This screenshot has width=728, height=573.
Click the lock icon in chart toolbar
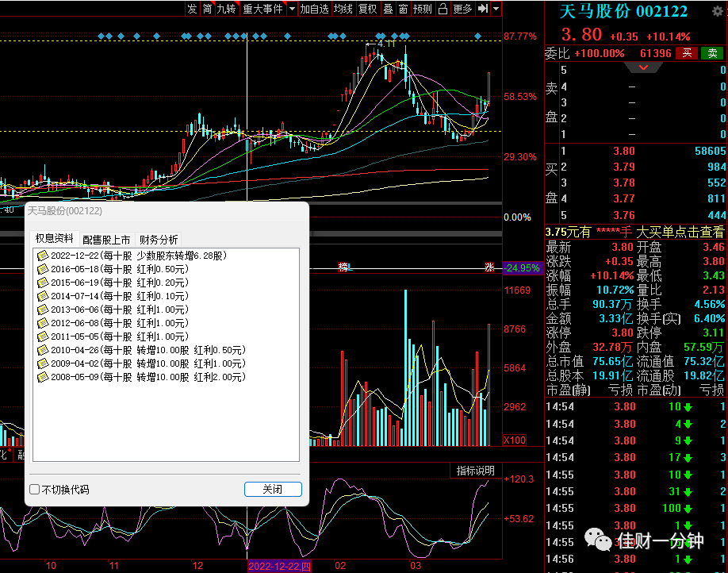443,9
